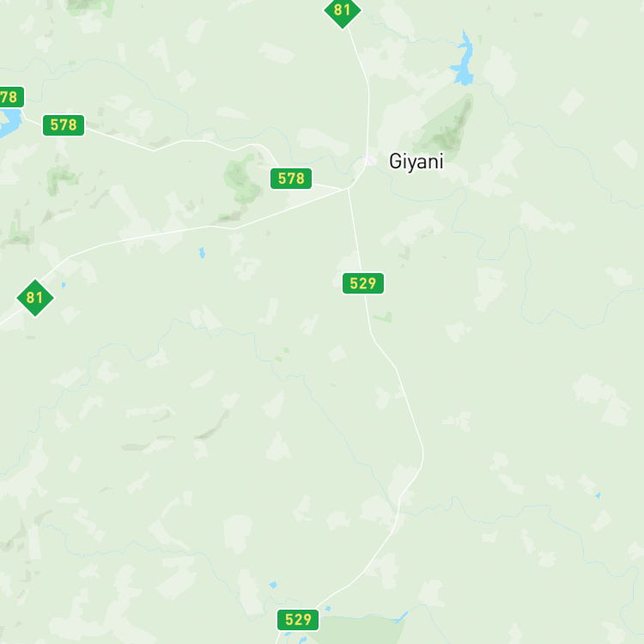Click the tiny pond beside lower-left 81 diamond

tap(64, 285)
